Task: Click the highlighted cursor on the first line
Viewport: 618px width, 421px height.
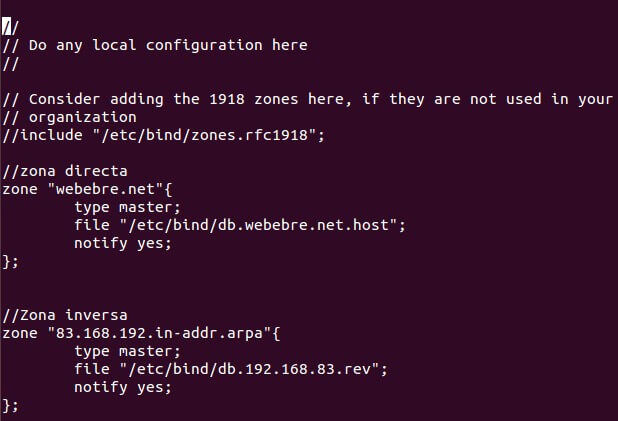Action: (7, 26)
